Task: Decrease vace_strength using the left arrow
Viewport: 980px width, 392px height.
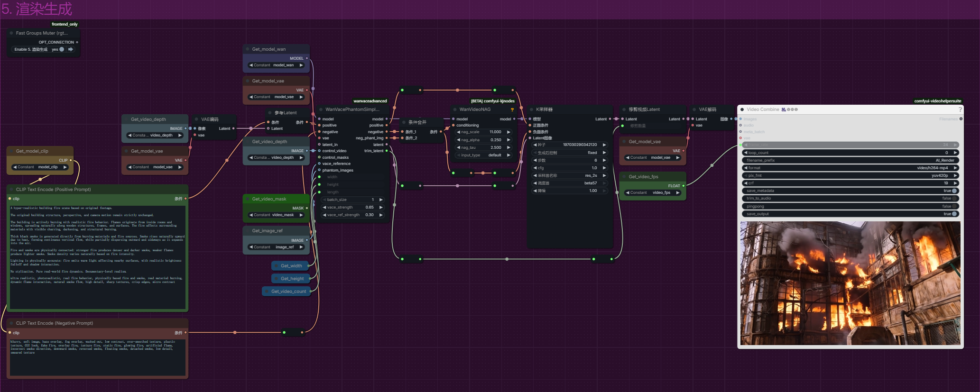Action: pos(324,207)
